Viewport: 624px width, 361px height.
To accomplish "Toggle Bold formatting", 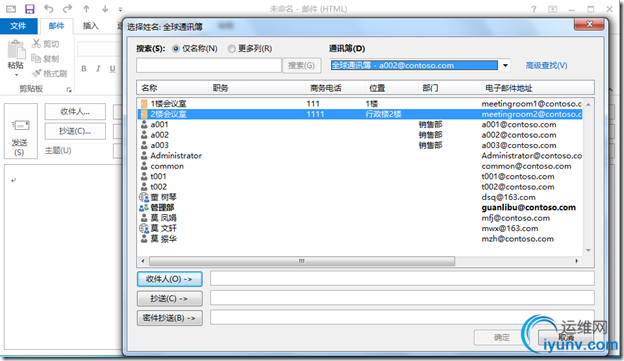I will (84, 68).
